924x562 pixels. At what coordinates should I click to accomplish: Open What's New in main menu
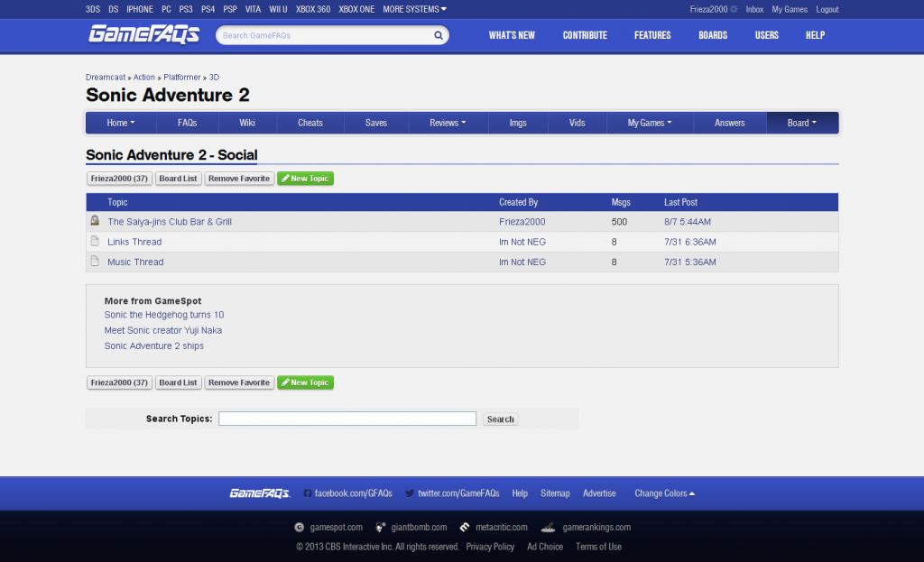512,35
